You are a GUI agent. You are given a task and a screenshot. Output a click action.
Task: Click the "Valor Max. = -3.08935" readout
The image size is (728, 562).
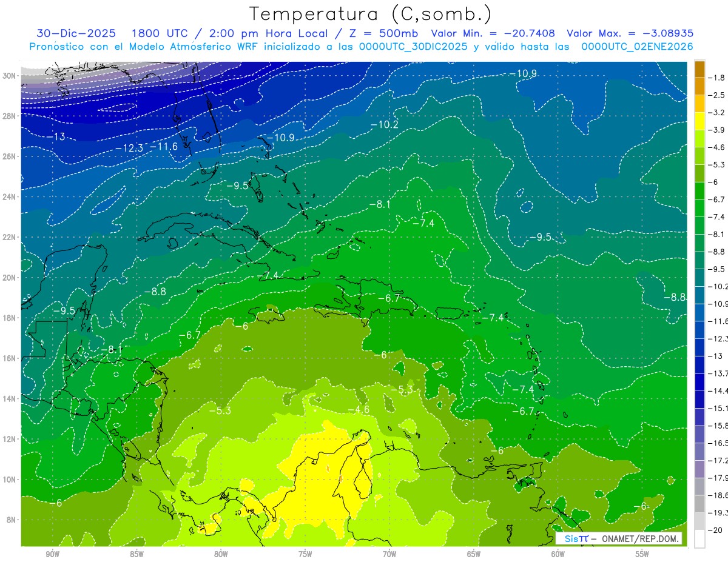tap(630, 33)
